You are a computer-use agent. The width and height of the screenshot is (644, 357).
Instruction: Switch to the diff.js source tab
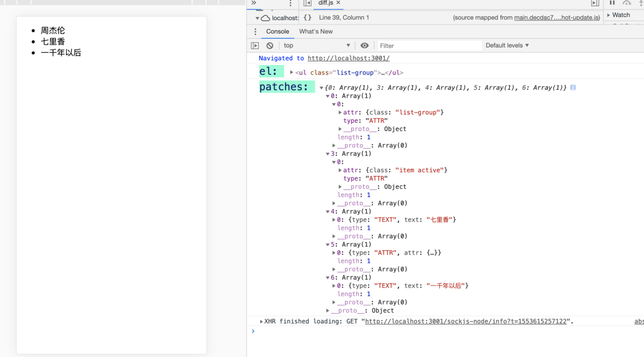326,3
